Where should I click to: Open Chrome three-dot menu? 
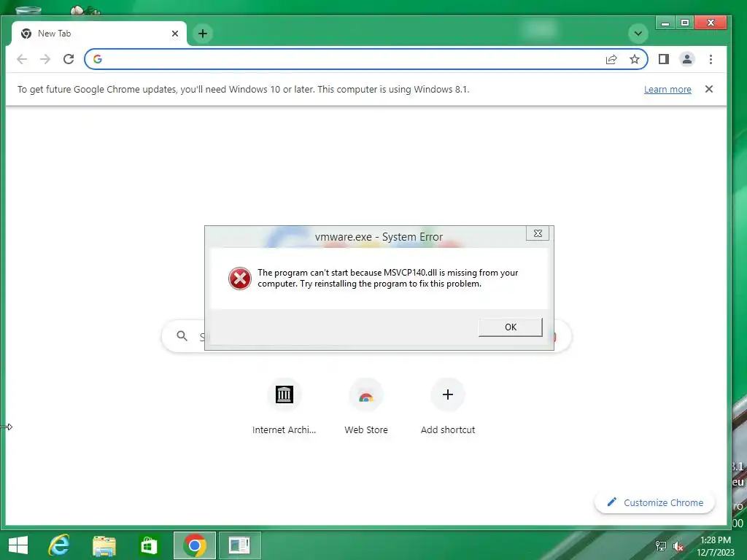pos(711,59)
